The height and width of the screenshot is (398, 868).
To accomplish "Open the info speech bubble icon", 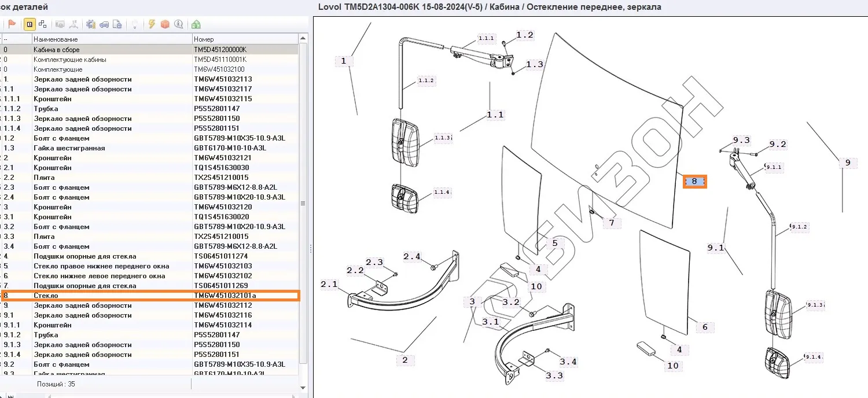I will point(178,24).
